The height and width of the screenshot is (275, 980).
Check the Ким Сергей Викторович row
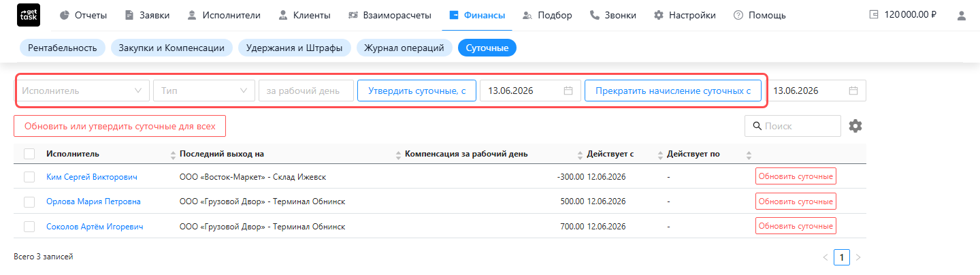point(29,177)
